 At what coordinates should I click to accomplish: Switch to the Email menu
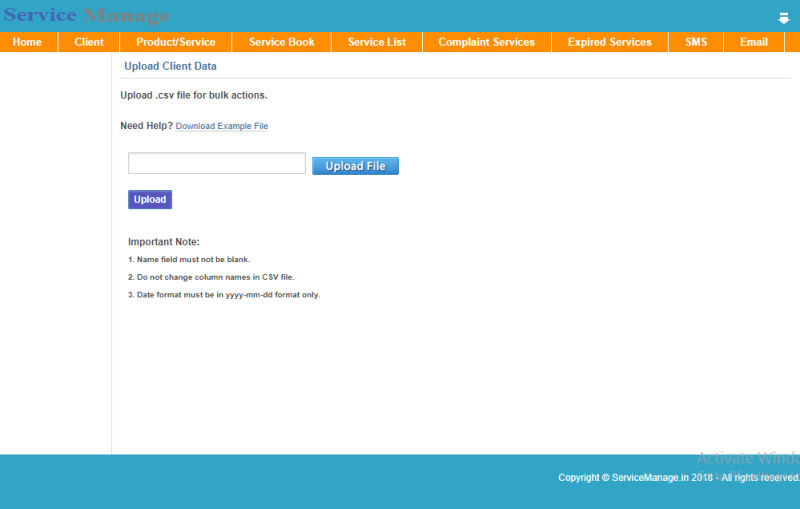pyautogui.click(x=754, y=42)
